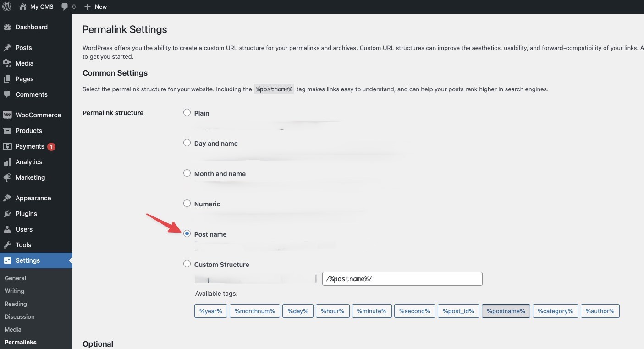Screen dimensions: 644x349
Task: Click the WordPress logo in the admin bar
Action: (7, 6)
